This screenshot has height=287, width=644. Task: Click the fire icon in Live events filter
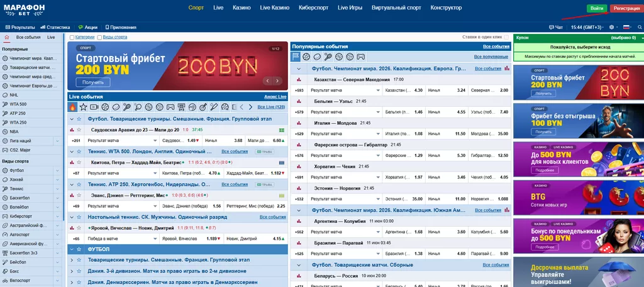point(73,107)
